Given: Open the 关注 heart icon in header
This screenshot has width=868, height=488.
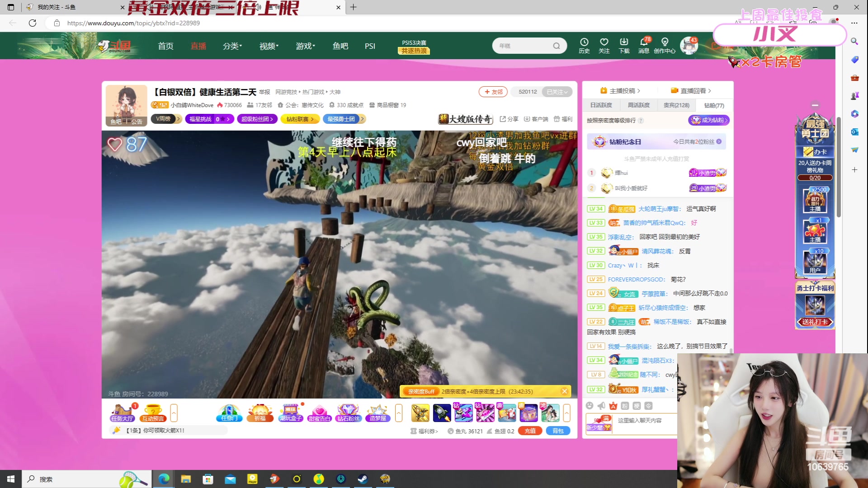Looking at the screenshot, I should click(604, 46).
